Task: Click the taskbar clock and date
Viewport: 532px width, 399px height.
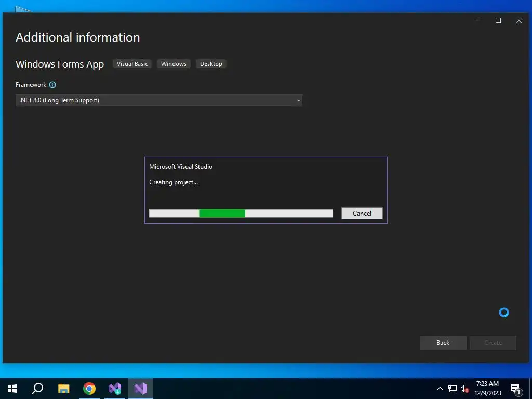Action: [x=487, y=389]
